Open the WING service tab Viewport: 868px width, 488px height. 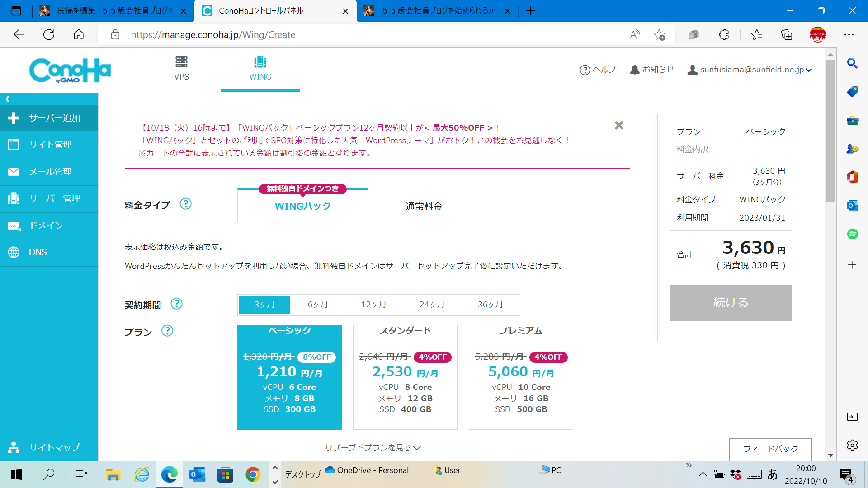pyautogui.click(x=260, y=69)
